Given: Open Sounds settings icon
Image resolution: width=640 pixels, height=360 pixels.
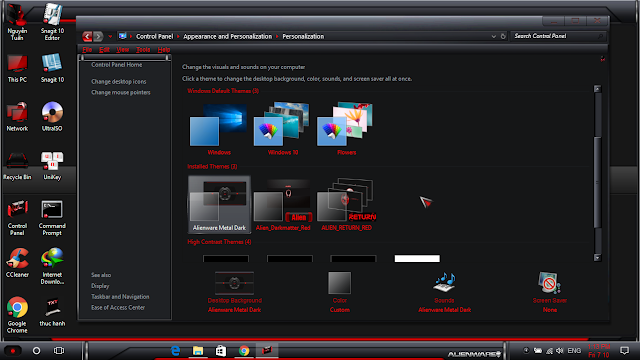Looking at the screenshot, I should 444,282.
